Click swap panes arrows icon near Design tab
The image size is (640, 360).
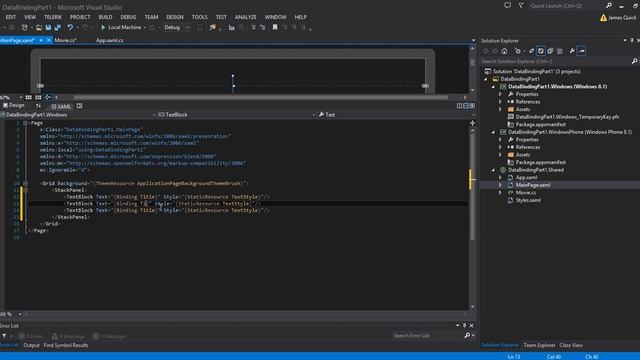38,106
